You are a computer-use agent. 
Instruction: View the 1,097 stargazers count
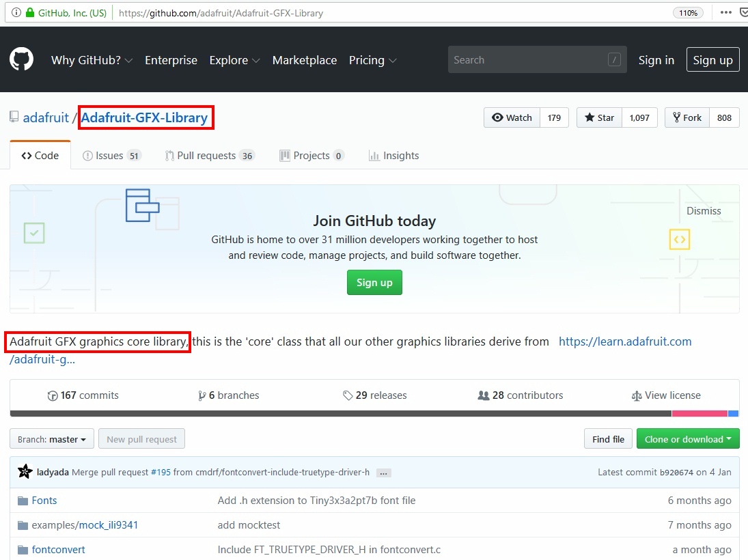click(639, 117)
